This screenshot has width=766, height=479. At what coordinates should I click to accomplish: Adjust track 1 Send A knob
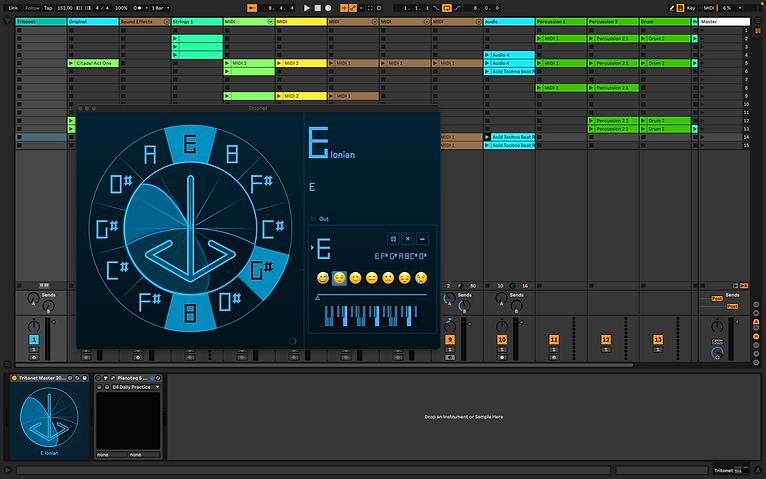coord(33,298)
